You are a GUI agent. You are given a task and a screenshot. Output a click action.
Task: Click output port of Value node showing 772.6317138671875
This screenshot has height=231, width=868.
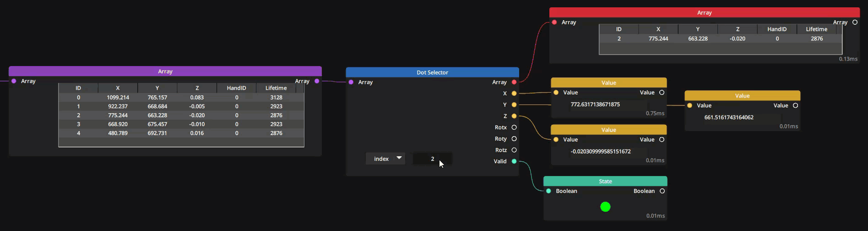[662, 93]
